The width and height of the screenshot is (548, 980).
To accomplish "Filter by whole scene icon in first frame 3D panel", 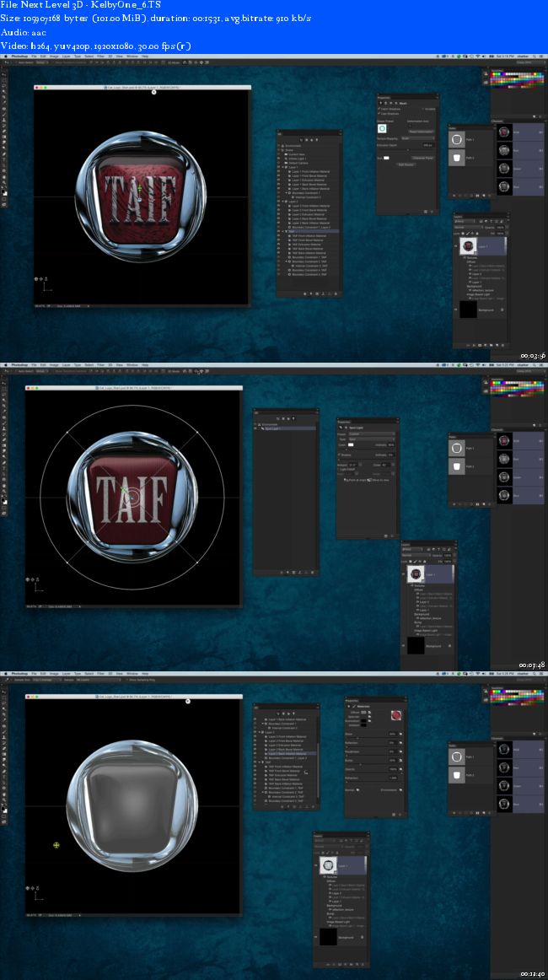I will tap(300, 140).
